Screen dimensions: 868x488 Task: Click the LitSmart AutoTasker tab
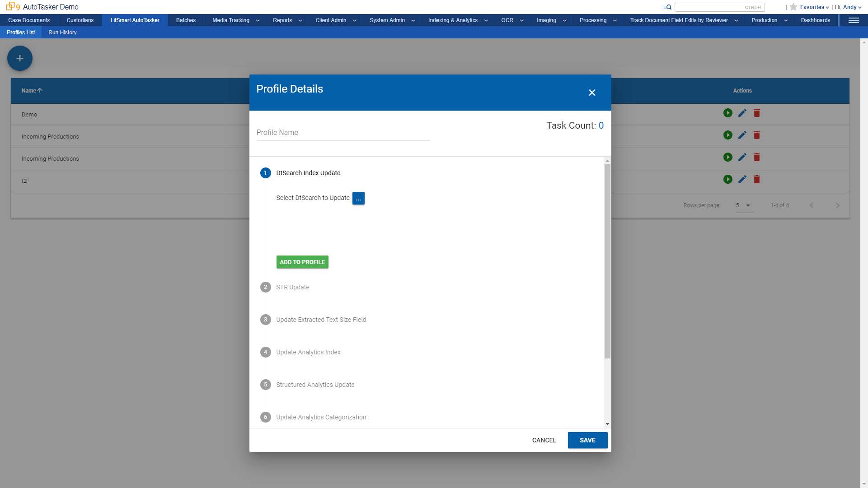click(x=135, y=20)
